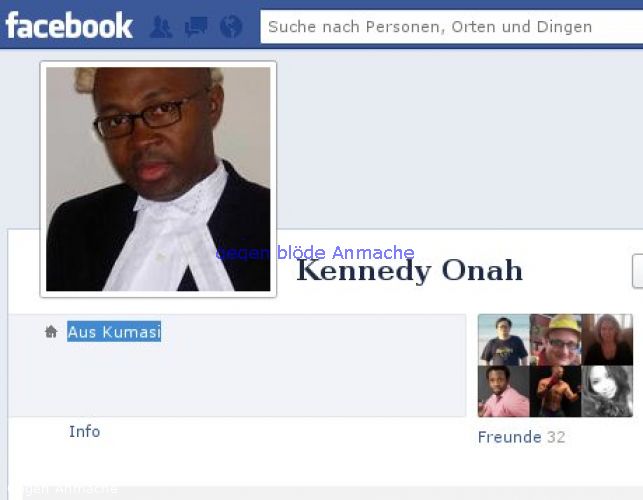Open friend thumbnail of woman top right
This screenshot has height=500, width=643.
[x=607, y=340]
